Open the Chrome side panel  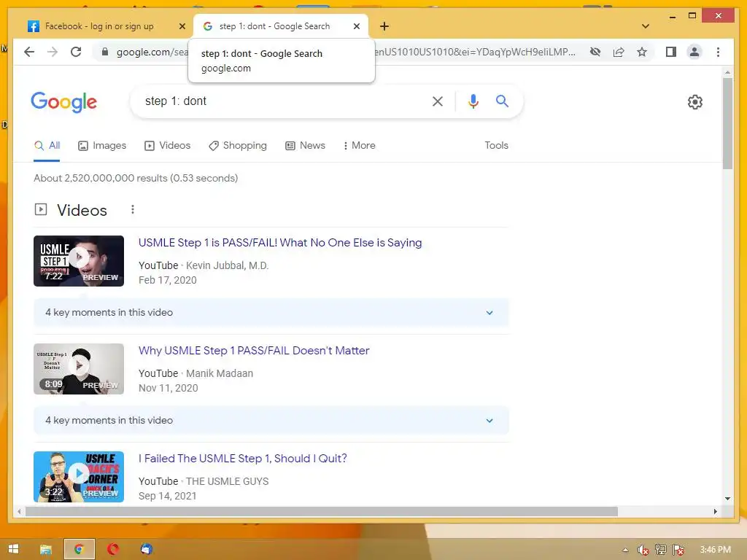tap(671, 52)
